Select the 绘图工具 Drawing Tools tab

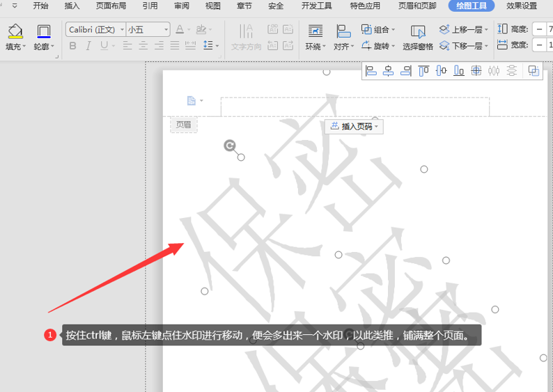[472, 6]
